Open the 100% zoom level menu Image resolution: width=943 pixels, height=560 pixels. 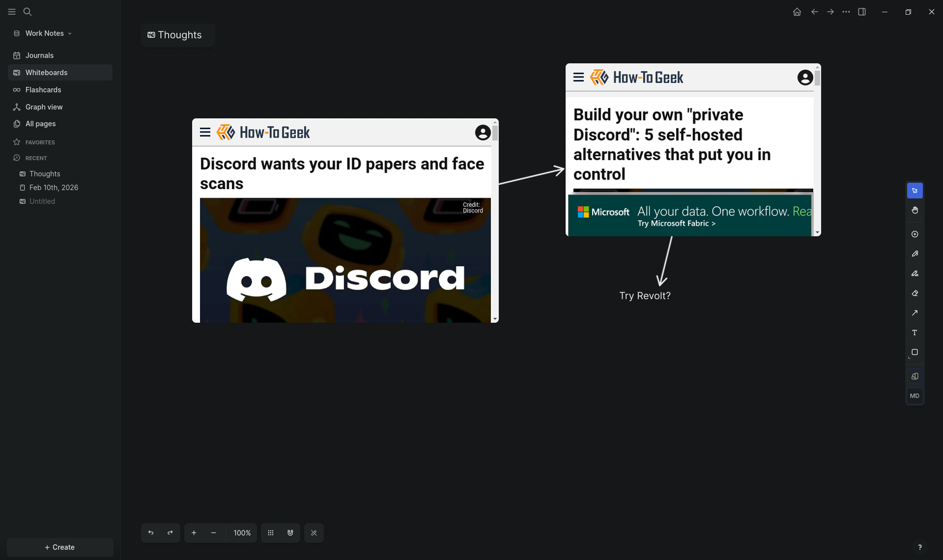pyautogui.click(x=242, y=533)
